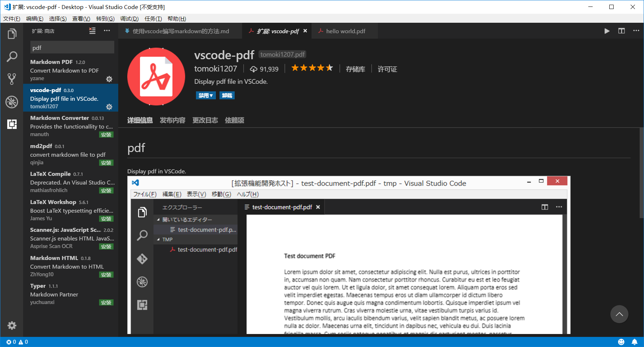644x347 pixels.
Task: Open the 许可证 license link
Action: click(387, 69)
